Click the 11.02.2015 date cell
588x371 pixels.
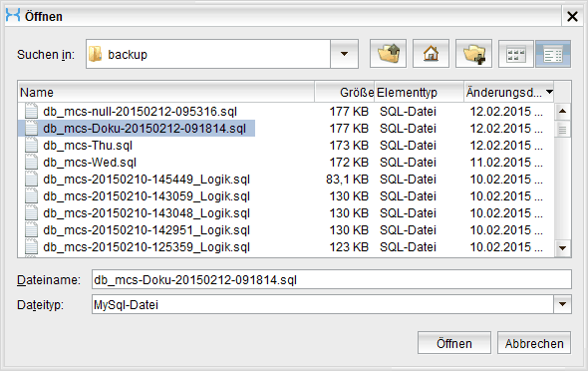pos(506,162)
